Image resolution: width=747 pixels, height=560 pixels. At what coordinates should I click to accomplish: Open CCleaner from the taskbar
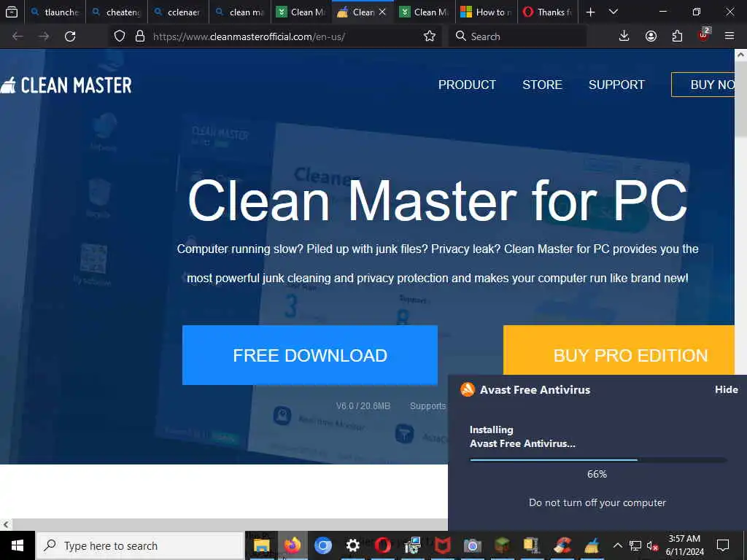pos(562,545)
